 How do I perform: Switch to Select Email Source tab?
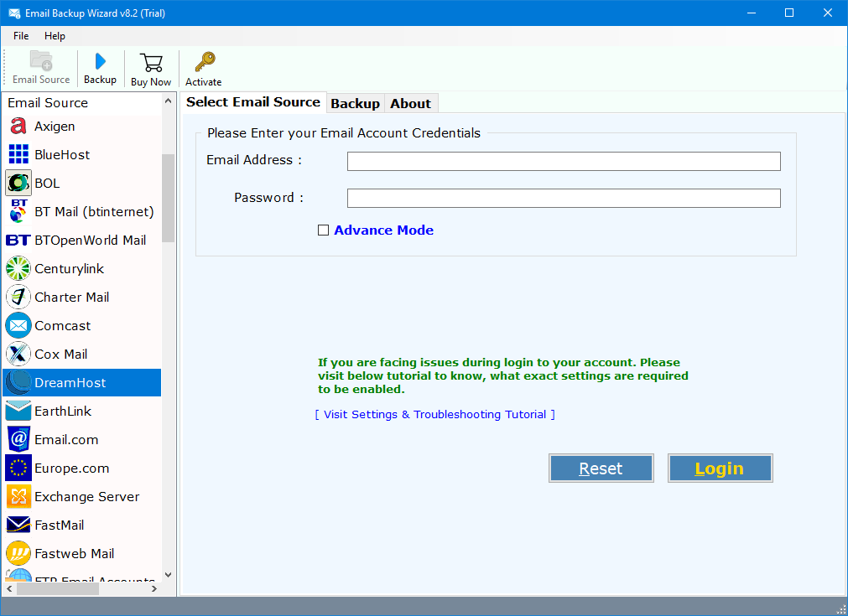253,102
